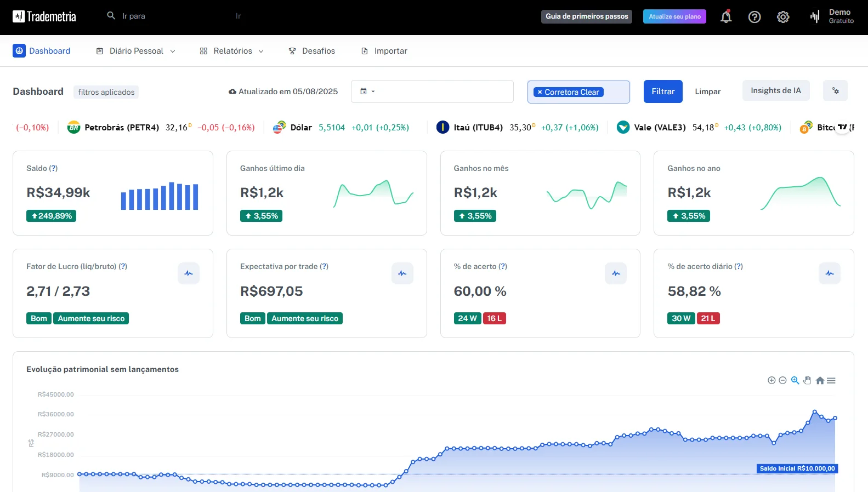The height and width of the screenshot is (492, 868).
Task: Open the Demo Gratuito account menu
Action: coord(832,16)
